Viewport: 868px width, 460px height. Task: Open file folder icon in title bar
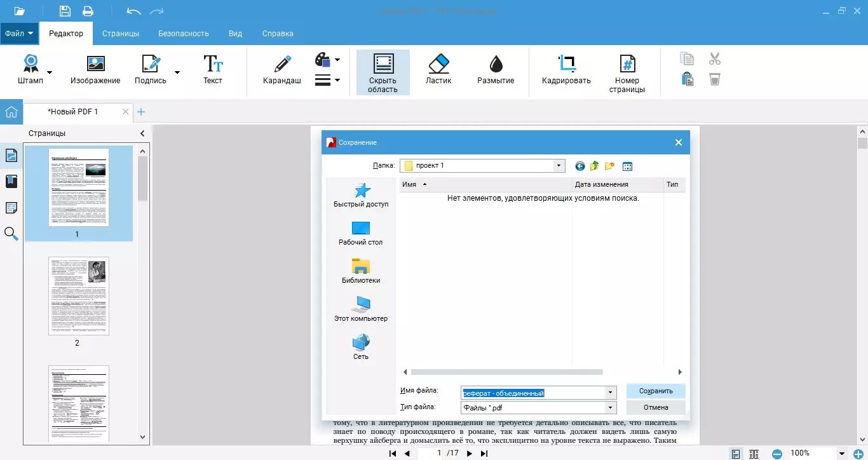19,11
